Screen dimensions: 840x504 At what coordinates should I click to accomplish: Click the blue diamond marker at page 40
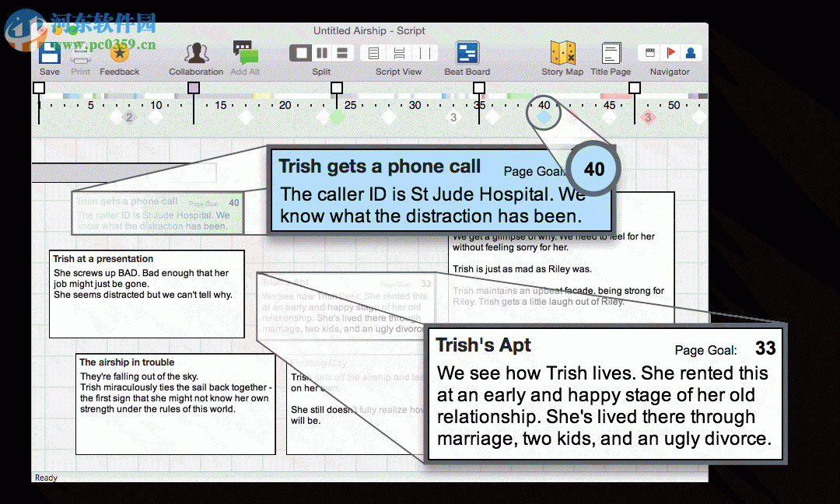pyautogui.click(x=544, y=117)
